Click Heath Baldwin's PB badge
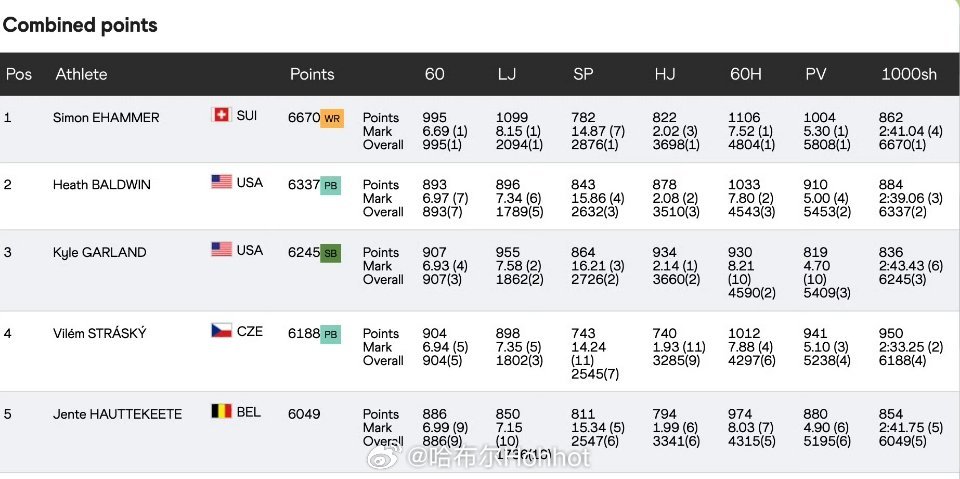The image size is (960, 479). tap(331, 185)
